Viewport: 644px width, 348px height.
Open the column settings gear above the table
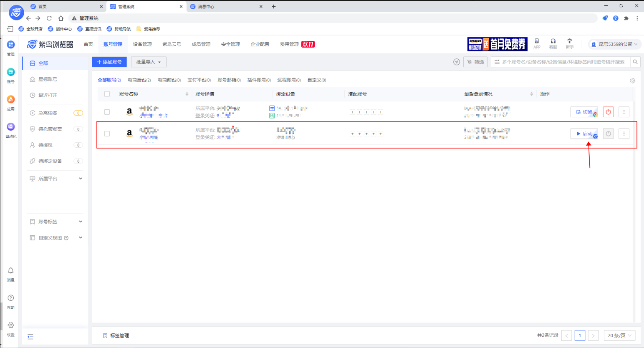coord(632,80)
